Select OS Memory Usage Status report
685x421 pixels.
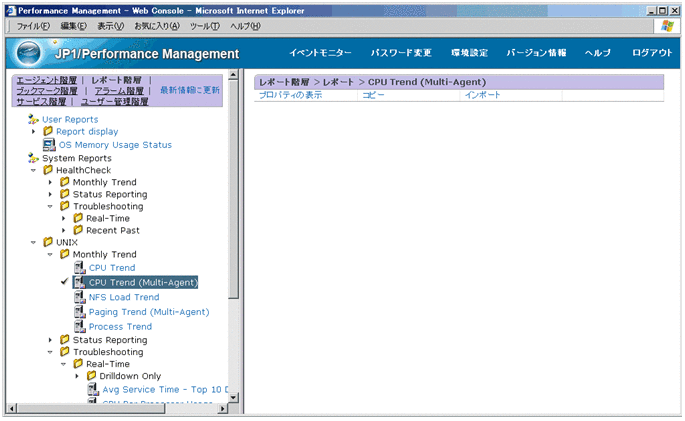click(x=115, y=145)
